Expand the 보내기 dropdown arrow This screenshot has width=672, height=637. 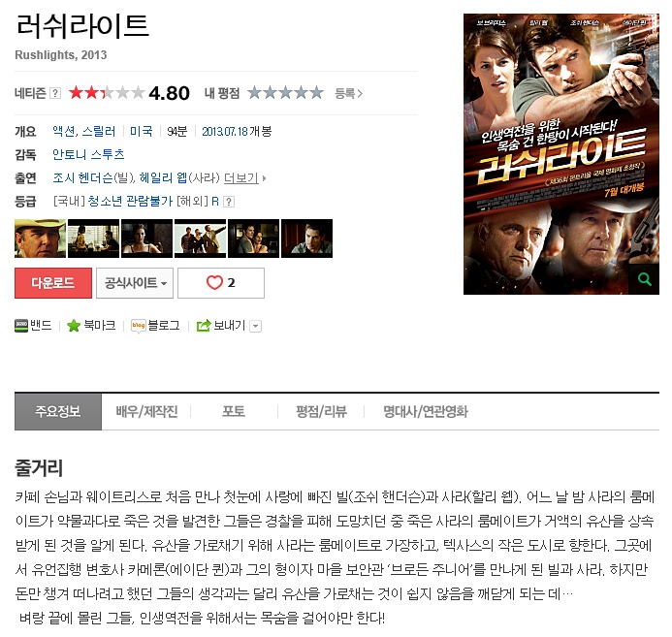(255, 327)
